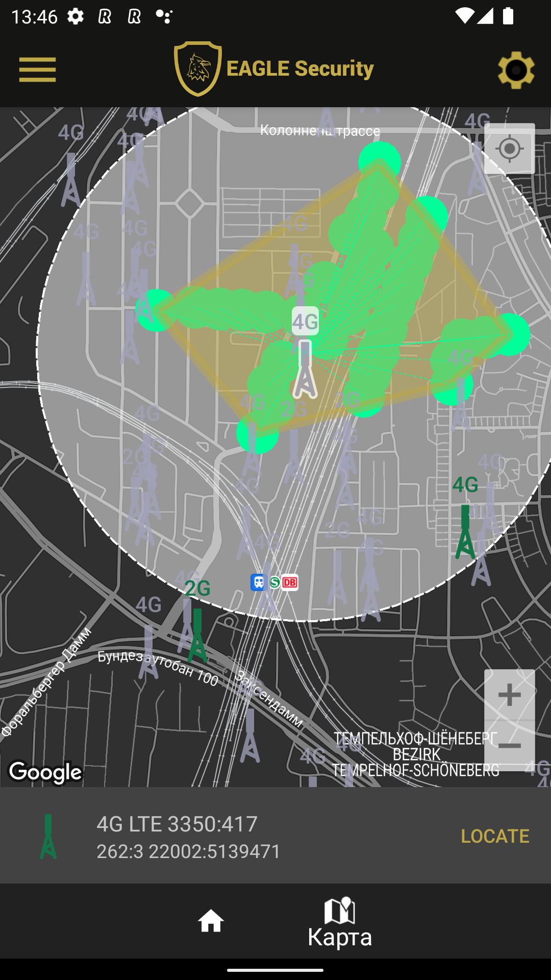The image size is (551, 980).
Task: Open settings via the gold gear icon
Action: 516,70
